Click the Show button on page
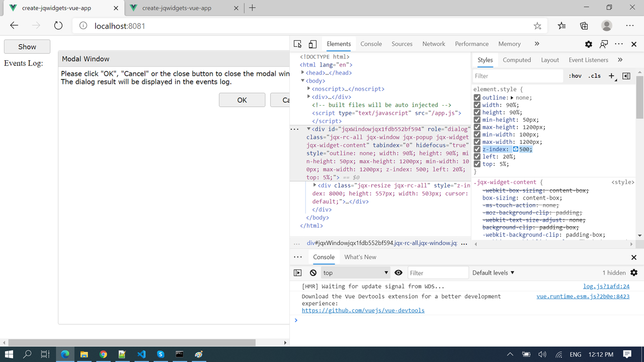 tap(27, 47)
